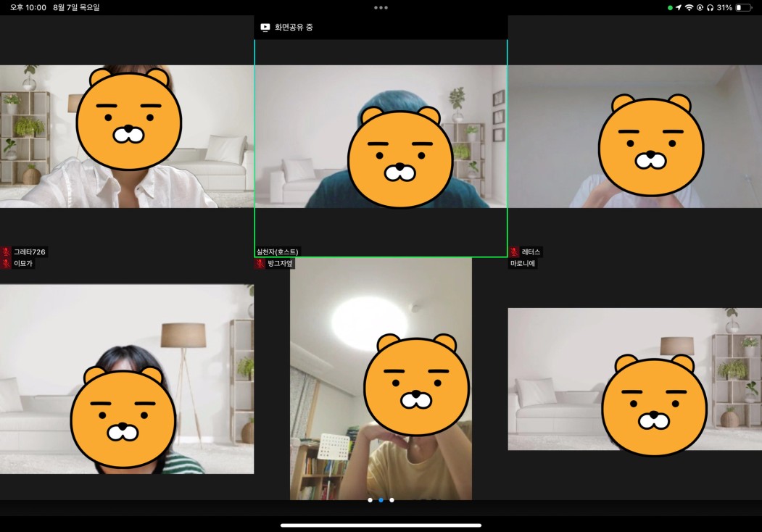Open the three-dot multitasking menu at top
762x532 pixels.
point(381,8)
